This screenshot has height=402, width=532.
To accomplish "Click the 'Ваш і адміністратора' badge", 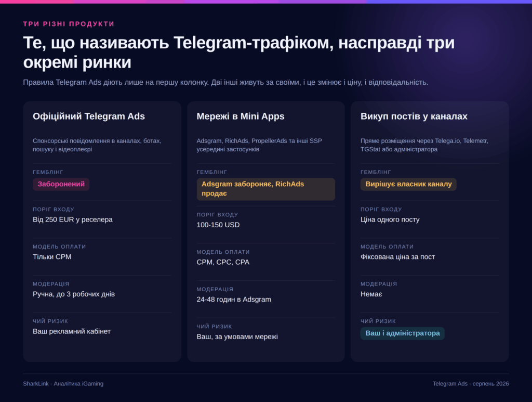I will point(403,333).
